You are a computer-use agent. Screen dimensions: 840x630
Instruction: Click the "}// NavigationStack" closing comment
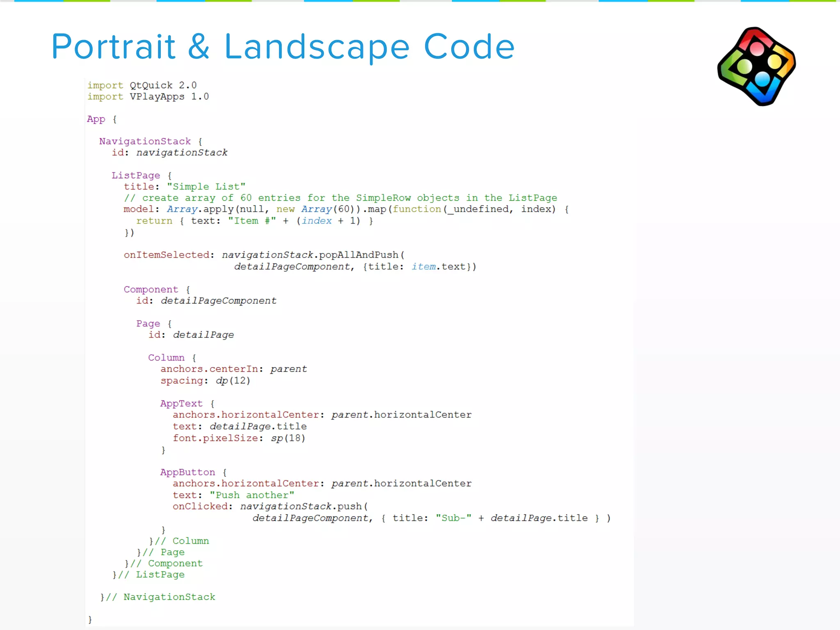click(157, 597)
